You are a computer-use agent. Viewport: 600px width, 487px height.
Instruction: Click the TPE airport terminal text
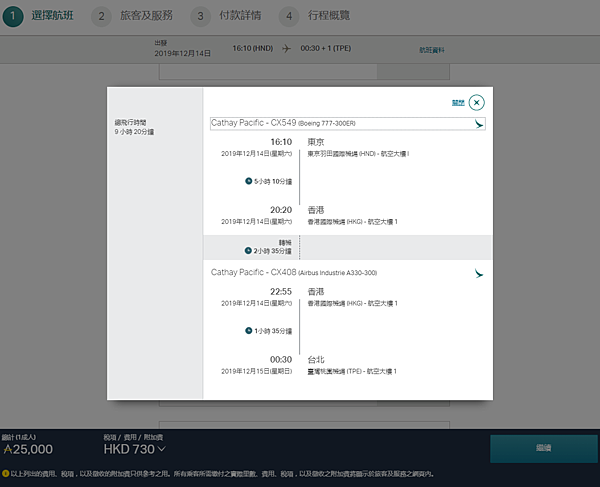click(352, 371)
